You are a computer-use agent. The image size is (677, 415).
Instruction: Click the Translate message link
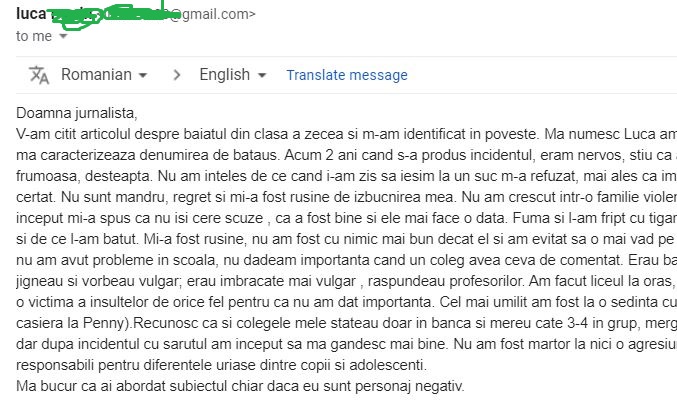coord(347,75)
